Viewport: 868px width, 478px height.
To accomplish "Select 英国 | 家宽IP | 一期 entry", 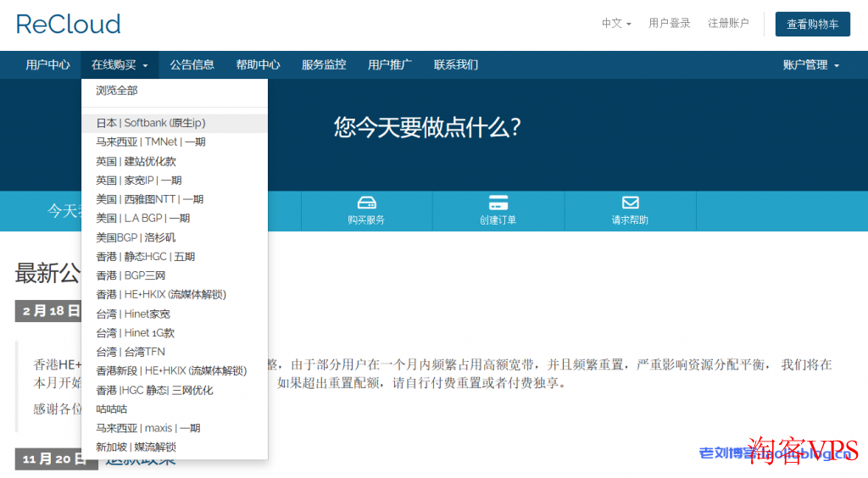I will [175, 181].
